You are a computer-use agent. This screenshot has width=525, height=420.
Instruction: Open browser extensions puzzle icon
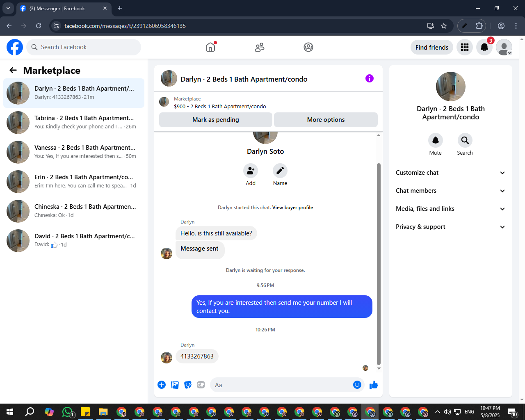[479, 26]
